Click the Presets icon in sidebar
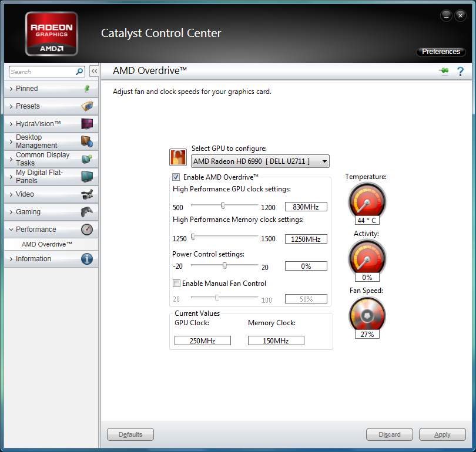Screen dimensions: 476x452 [x=87, y=106]
